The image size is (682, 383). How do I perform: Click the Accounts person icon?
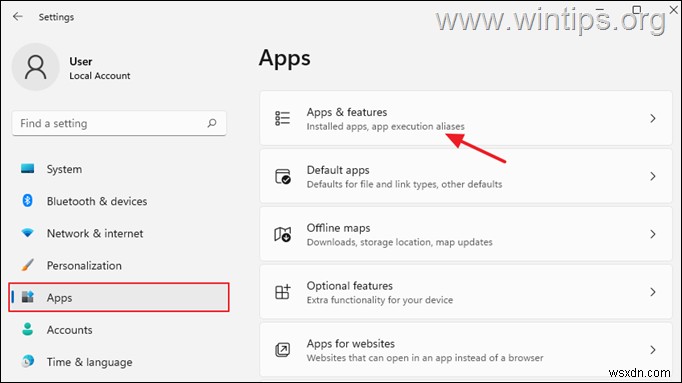click(x=27, y=329)
